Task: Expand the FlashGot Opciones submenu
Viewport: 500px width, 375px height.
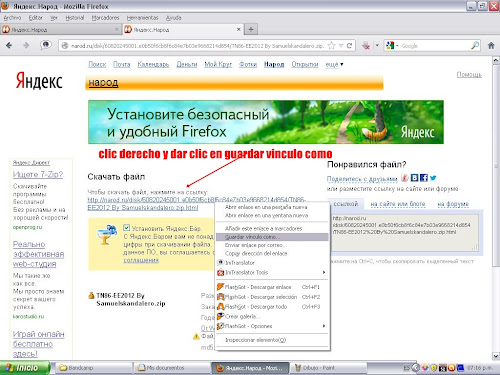Action: click(272, 326)
